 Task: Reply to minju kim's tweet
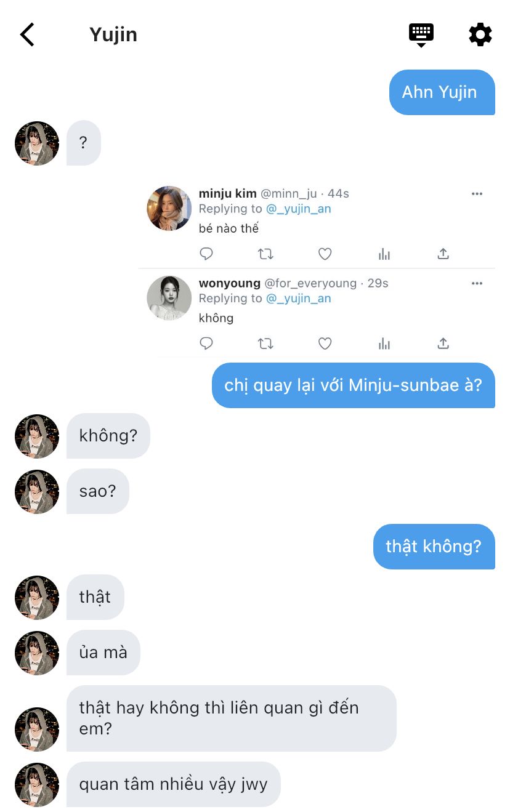pyautogui.click(x=206, y=254)
